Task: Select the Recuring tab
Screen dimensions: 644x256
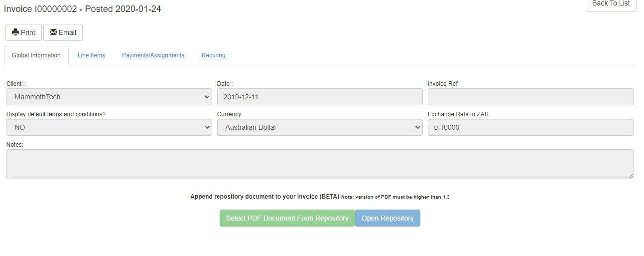Action: click(x=213, y=55)
